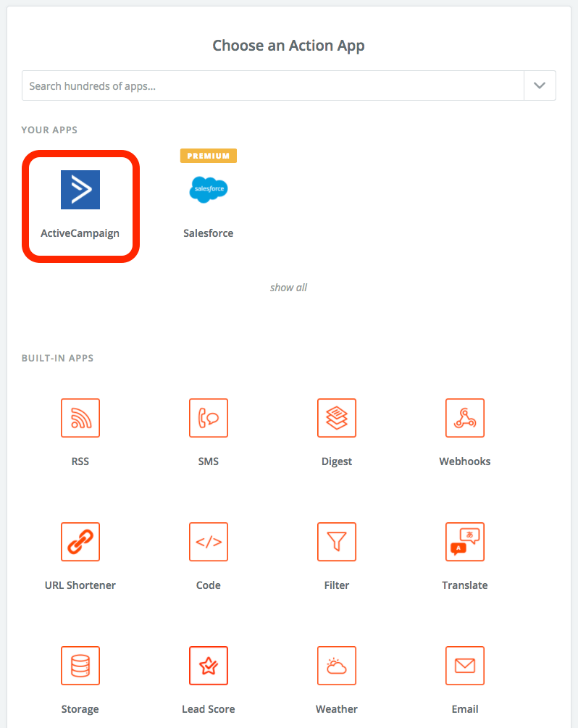Select the Storage app icon
Image resolution: width=578 pixels, height=728 pixels.
point(80,666)
